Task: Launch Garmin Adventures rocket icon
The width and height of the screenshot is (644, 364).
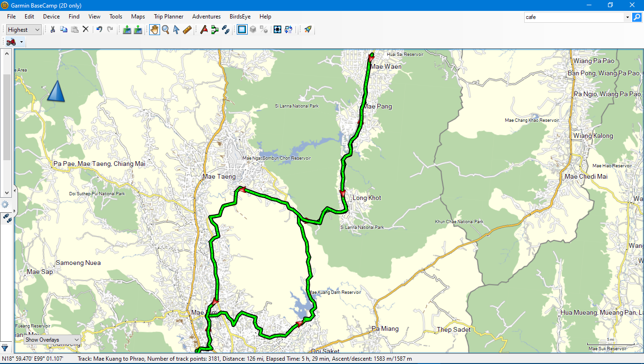Action: (308, 29)
